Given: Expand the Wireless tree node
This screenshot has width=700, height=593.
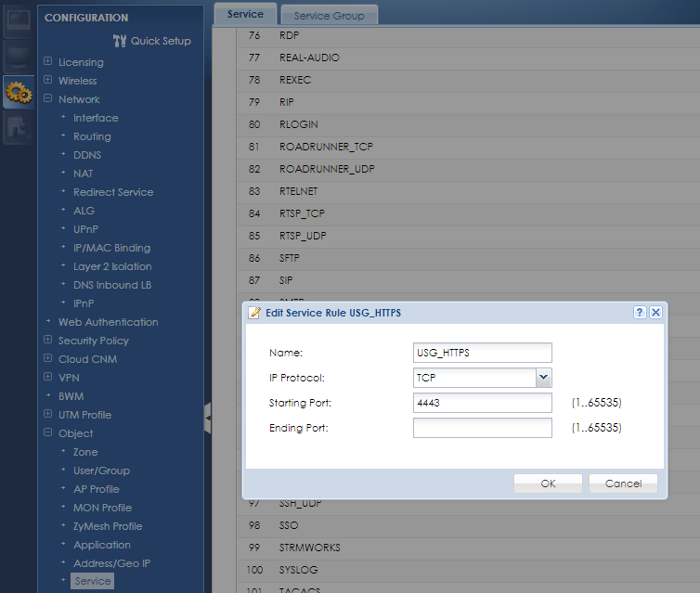Looking at the screenshot, I should click(48, 81).
